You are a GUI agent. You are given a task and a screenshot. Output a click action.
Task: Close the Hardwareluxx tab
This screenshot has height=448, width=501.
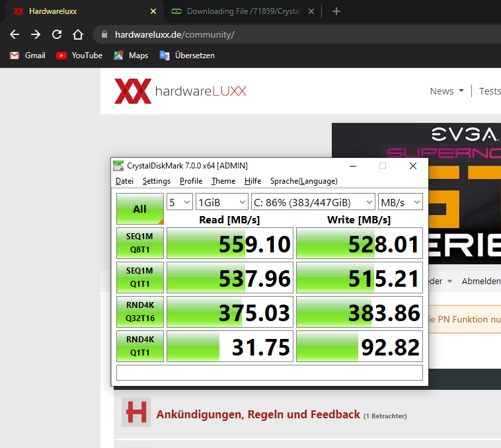pyautogui.click(x=153, y=11)
